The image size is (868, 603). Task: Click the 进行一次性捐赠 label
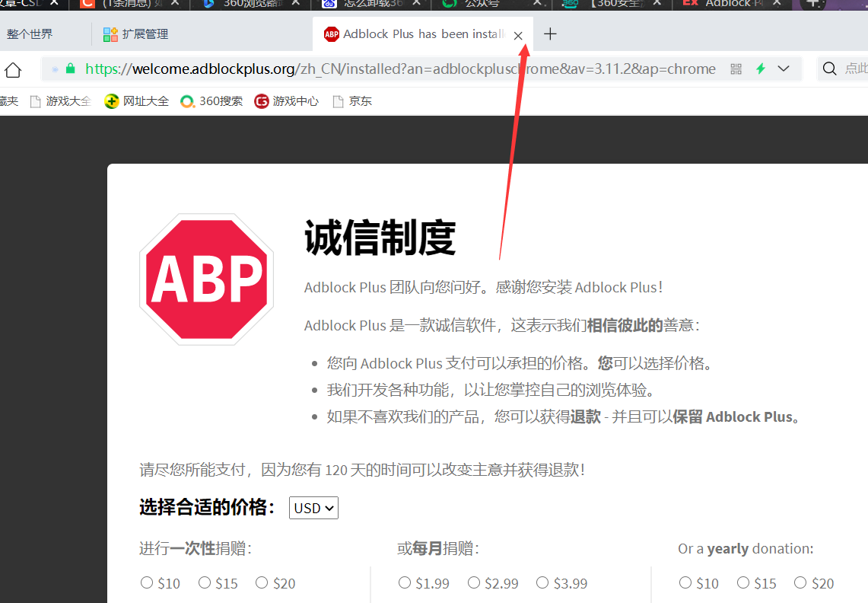196,548
